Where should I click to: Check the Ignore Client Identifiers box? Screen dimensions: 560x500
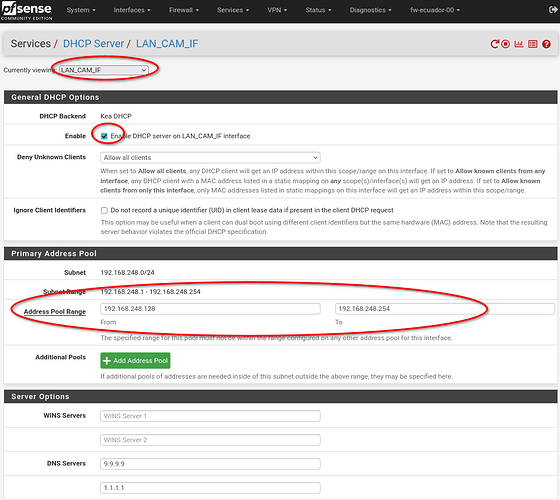(104, 210)
